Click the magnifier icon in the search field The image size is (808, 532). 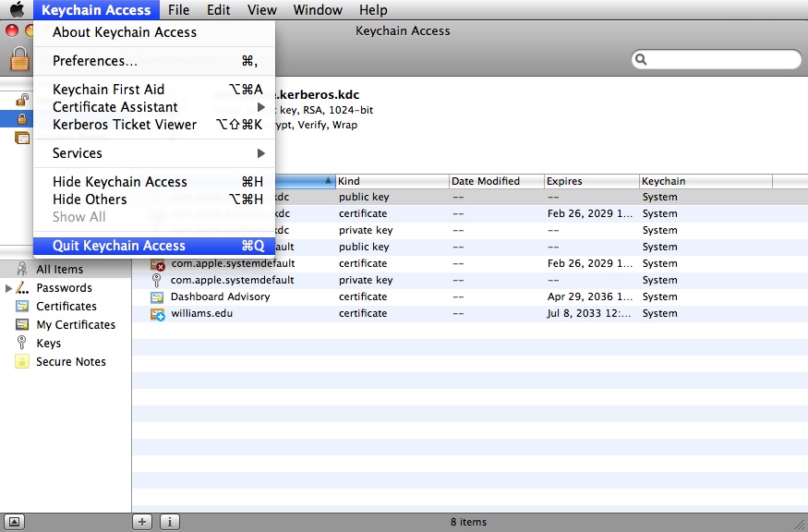click(641, 59)
